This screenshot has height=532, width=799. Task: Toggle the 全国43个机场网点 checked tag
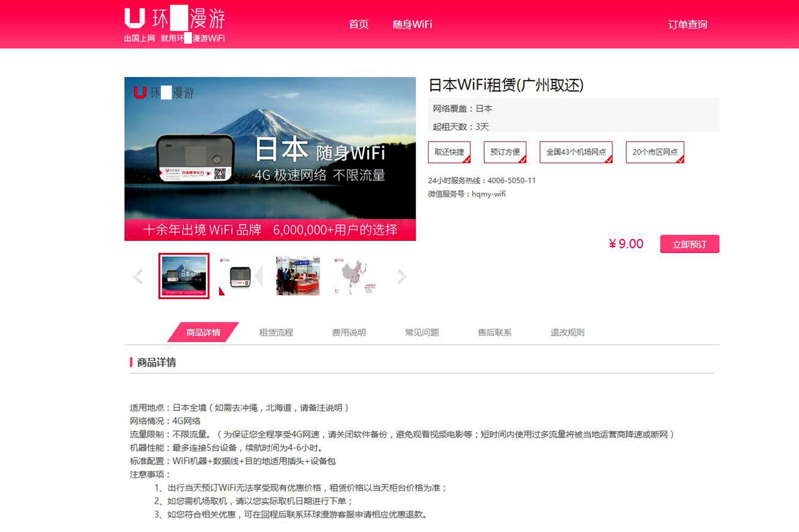point(576,152)
